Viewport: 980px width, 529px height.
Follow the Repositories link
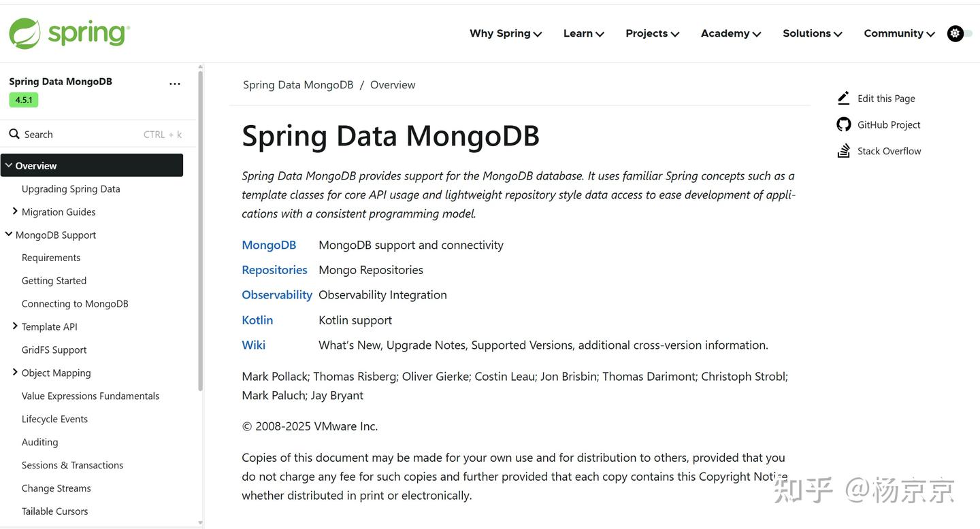pos(274,269)
